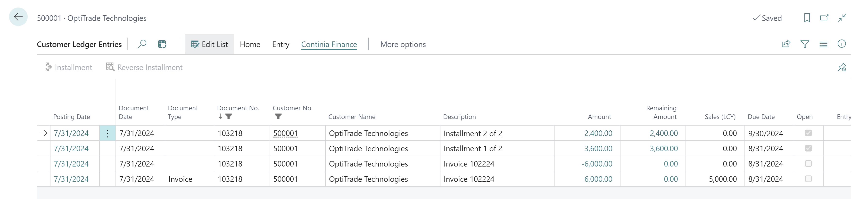Click the Customer No. column filter icon
The height and width of the screenshot is (199, 868).
(278, 117)
